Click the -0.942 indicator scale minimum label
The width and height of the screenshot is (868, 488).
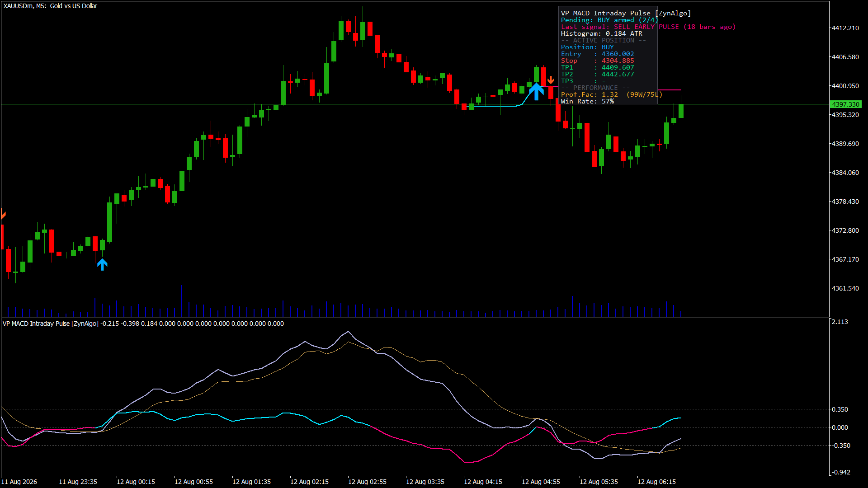(840, 472)
